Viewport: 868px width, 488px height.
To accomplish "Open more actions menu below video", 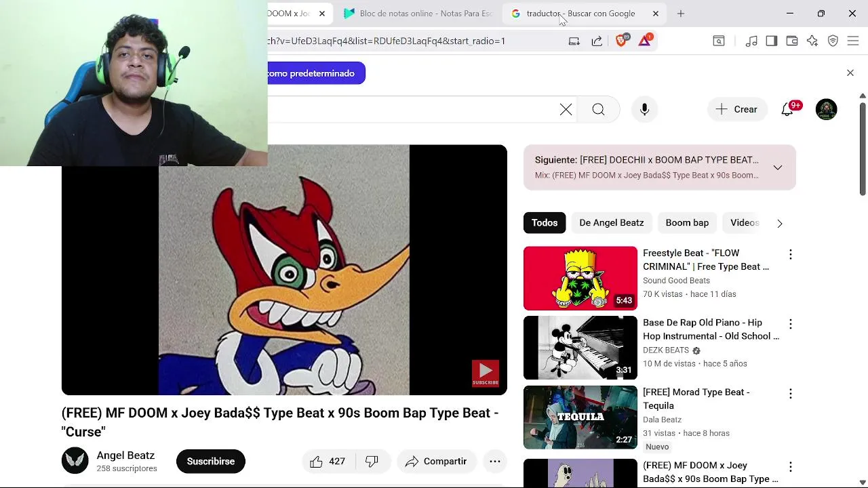I will point(495,462).
